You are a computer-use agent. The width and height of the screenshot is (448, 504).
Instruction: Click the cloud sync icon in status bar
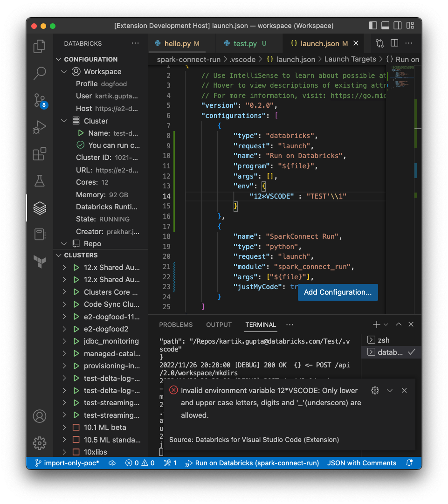coord(112,463)
